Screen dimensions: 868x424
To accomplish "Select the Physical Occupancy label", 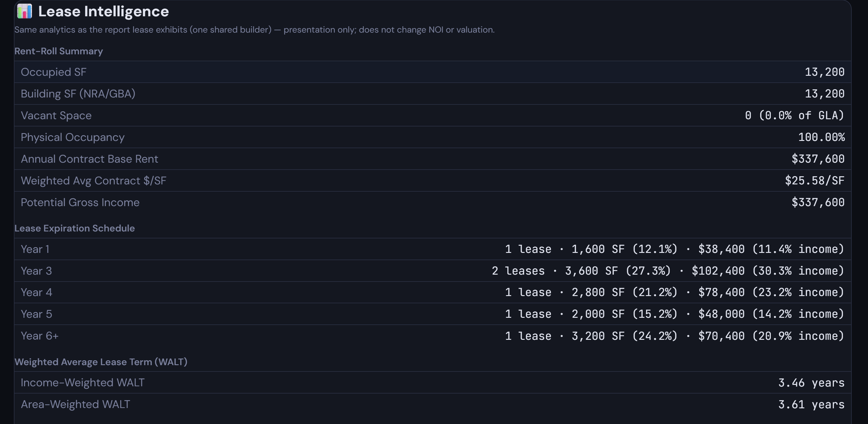I will (73, 137).
